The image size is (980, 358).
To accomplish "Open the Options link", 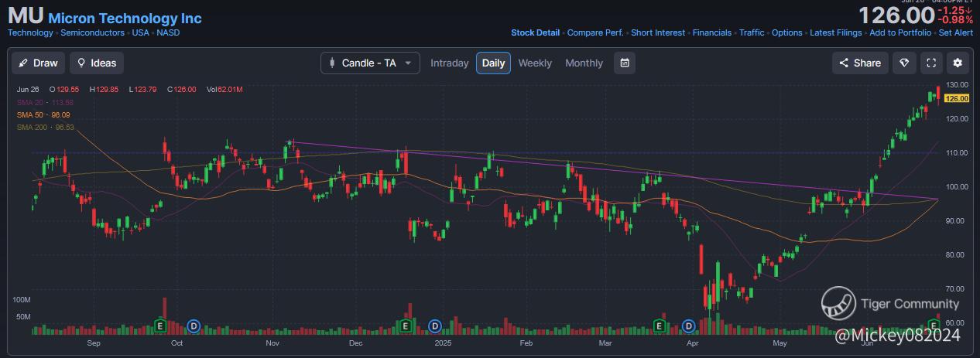I will click(787, 32).
